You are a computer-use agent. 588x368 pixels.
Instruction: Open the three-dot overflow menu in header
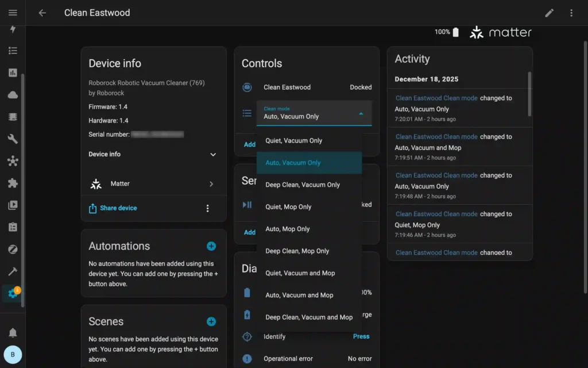tap(571, 13)
